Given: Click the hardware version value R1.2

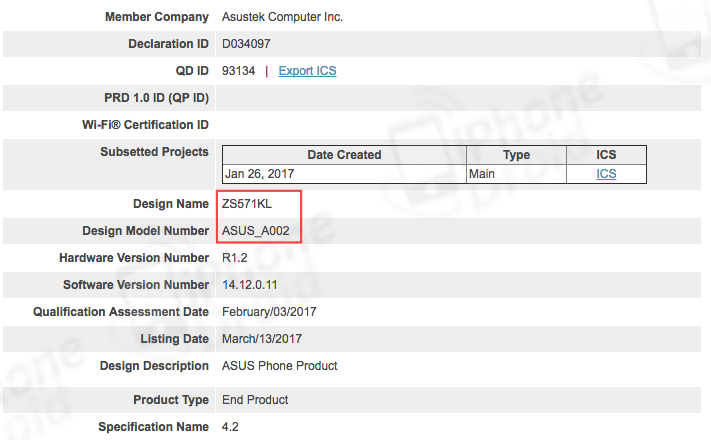Looking at the screenshot, I should 236,258.
